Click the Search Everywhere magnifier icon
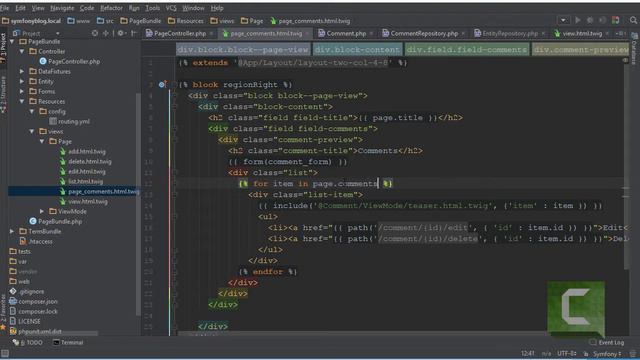This screenshot has height=360, width=640. coord(633,20)
